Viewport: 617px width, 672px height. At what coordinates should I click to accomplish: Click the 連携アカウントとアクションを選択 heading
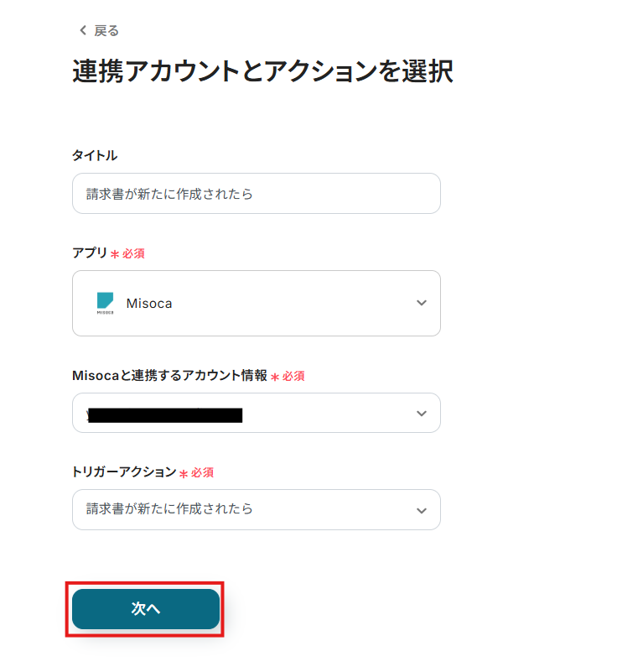(262, 72)
